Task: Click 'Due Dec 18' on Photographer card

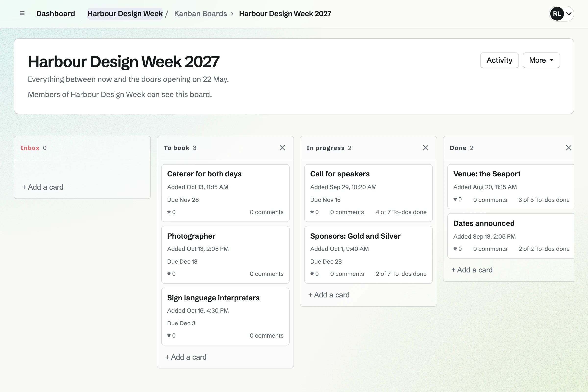Action: click(x=182, y=261)
